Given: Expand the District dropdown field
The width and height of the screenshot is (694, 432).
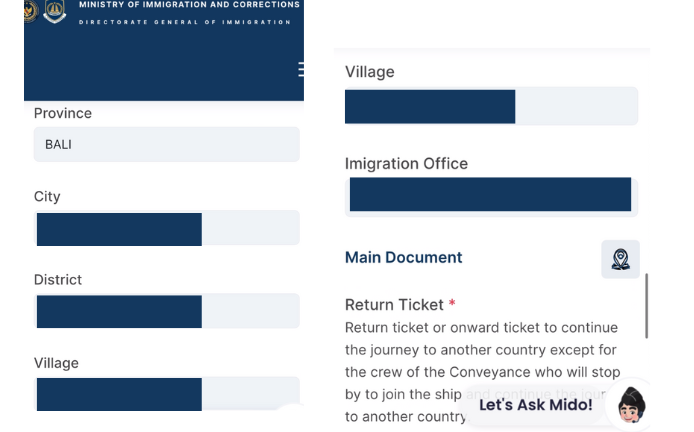Looking at the screenshot, I should click(166, 311).
